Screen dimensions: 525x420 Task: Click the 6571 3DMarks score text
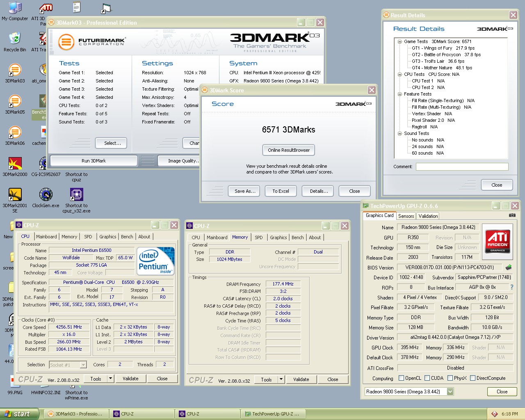tap(289, 130)
